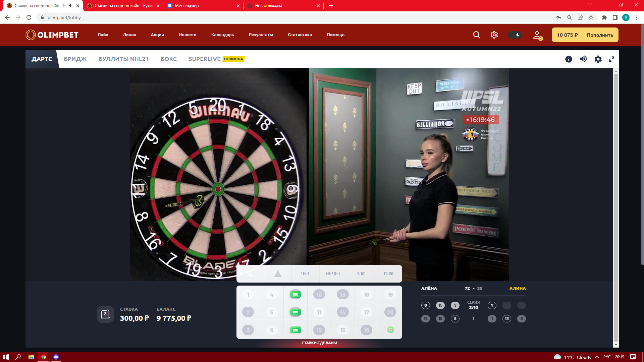Select the НЕЧЕТ bet option
The height and width of the screenshot is (362, 644).
pyautogui.click(x=333, y=274)
